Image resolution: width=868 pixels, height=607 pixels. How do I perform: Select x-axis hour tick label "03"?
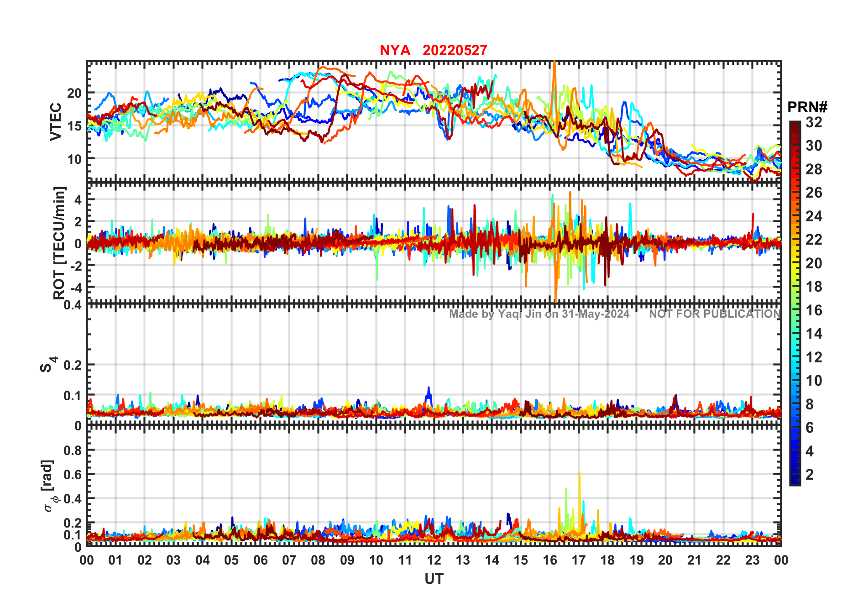pyautogui.click(x=173, y=560)
